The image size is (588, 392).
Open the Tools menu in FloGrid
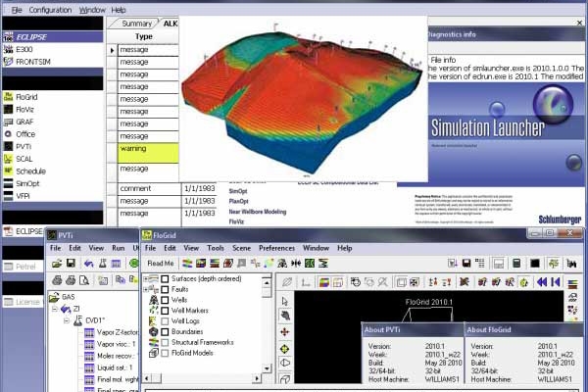(x=216, y=248)
